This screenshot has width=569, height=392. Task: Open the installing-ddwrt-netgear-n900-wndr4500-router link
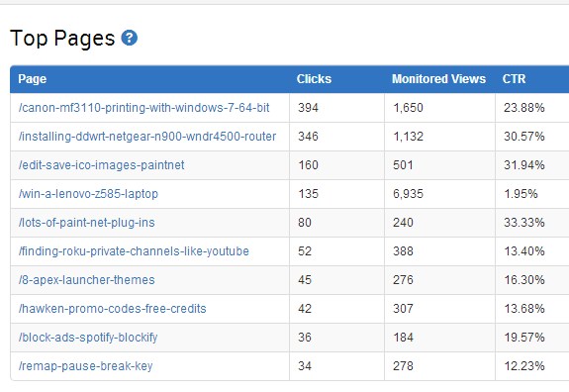[147, 137]
